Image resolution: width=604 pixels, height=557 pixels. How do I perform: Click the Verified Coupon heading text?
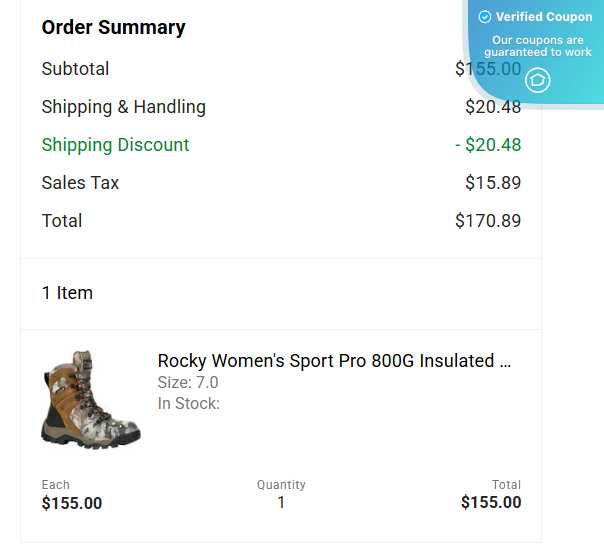pos(544,17)
